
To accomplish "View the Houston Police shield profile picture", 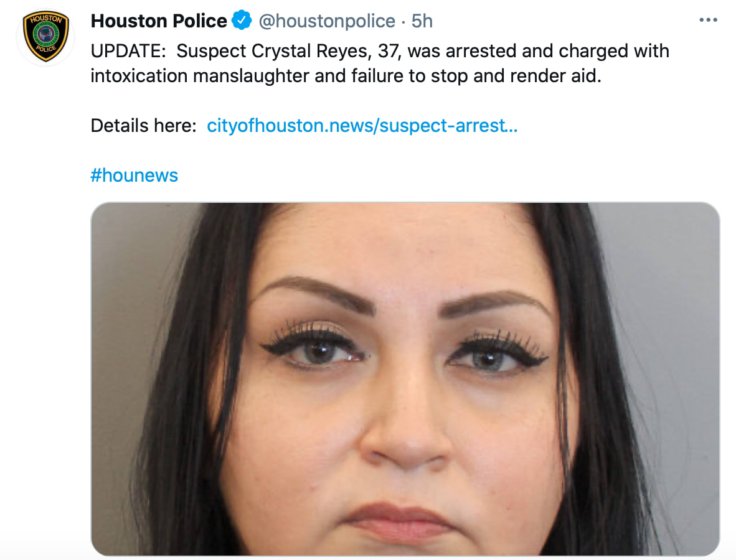I will (46, 36).
